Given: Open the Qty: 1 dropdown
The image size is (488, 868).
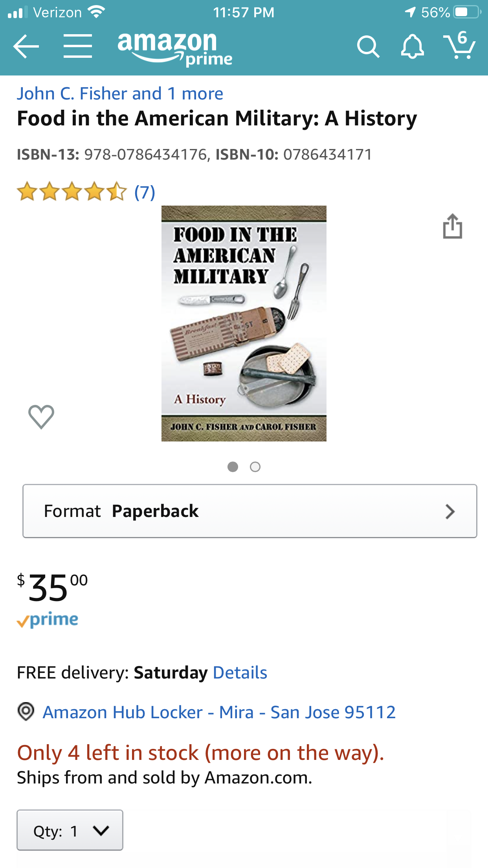Looking at the screenshot, I should 70,830.
